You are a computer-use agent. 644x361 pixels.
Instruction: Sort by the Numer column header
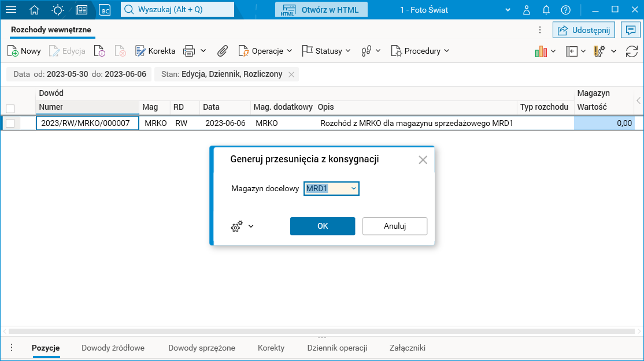click(x=87, y=107)
